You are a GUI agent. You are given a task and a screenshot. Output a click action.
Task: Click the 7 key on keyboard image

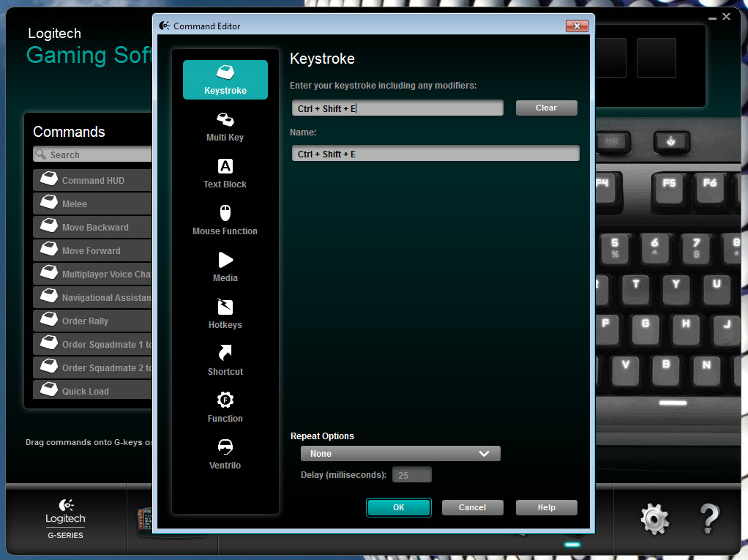[696, 247]
